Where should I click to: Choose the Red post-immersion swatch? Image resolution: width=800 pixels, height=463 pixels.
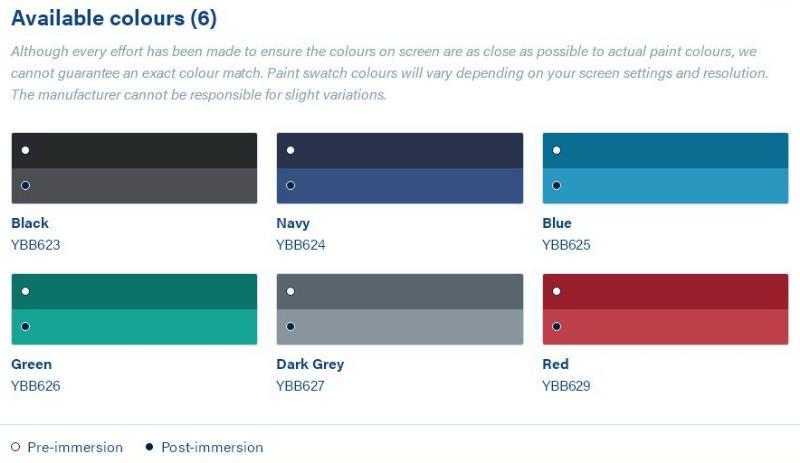coord(665,327)
